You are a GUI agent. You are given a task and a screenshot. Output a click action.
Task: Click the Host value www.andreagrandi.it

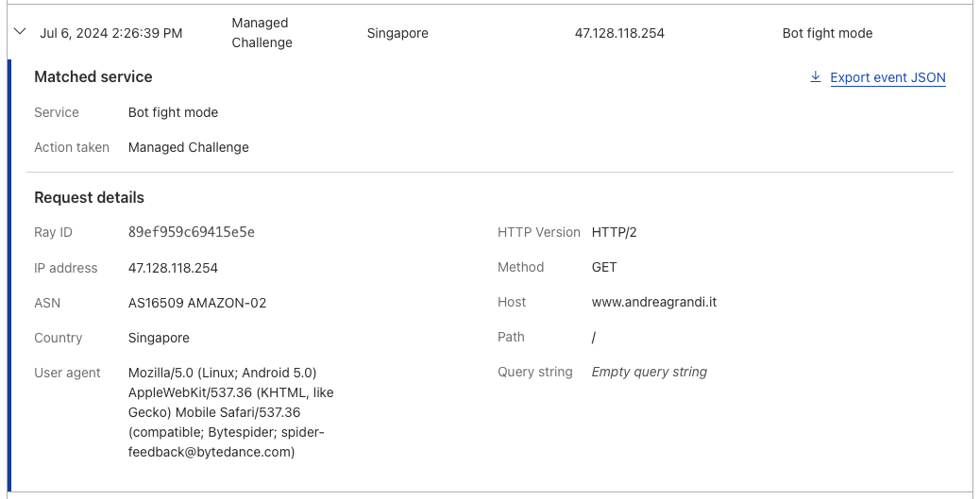coord(653,302)
